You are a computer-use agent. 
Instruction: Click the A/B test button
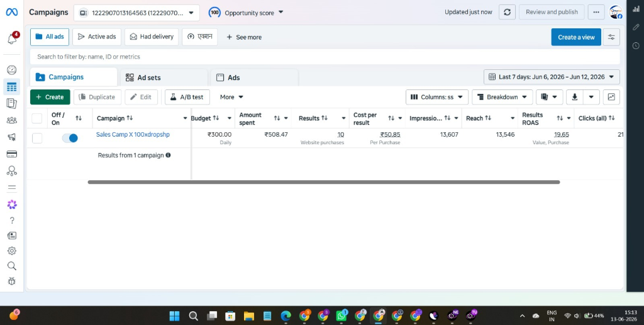(x=187, y=97)
